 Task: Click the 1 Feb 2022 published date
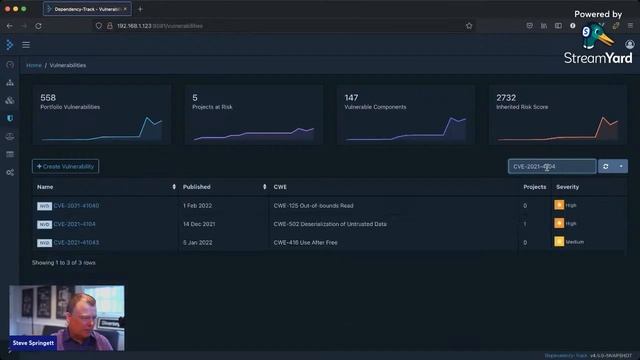pyautogui.click(x=198, y=206)
